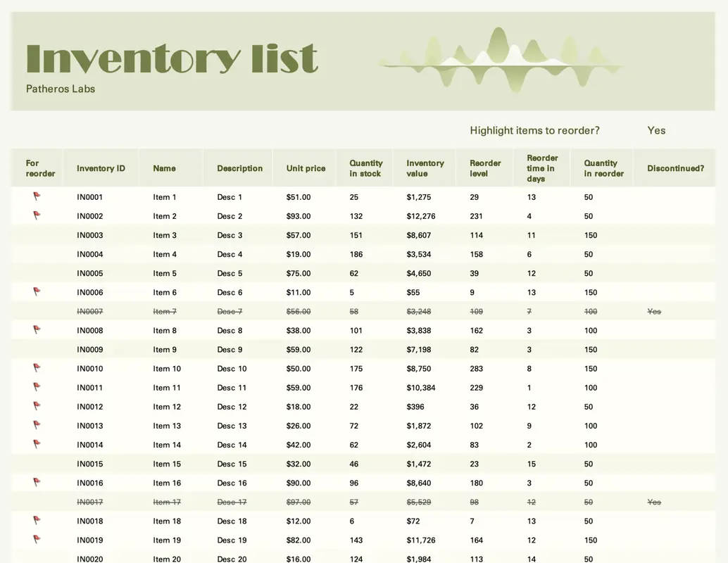Click the reorder flag next to IN0010
The height and width of the screenshot is (563, 728).
(x=37, y=368)
